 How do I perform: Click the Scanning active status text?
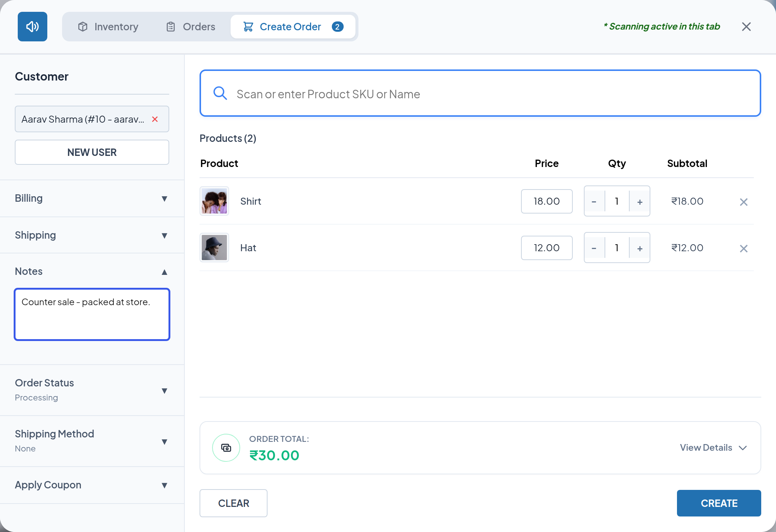(x=662, y=27)
